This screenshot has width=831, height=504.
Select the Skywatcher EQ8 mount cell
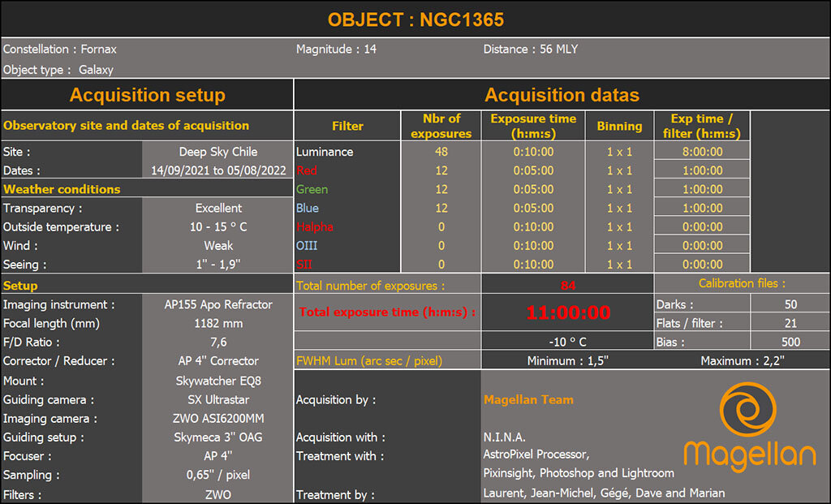217,381
